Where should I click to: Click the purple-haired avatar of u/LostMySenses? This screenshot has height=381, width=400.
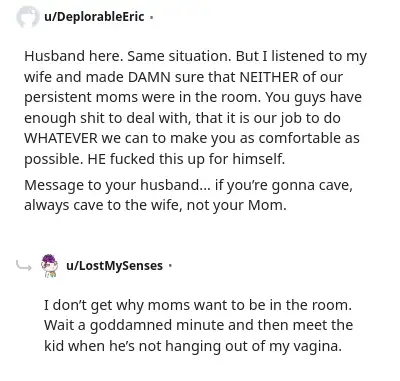[49, 266]
